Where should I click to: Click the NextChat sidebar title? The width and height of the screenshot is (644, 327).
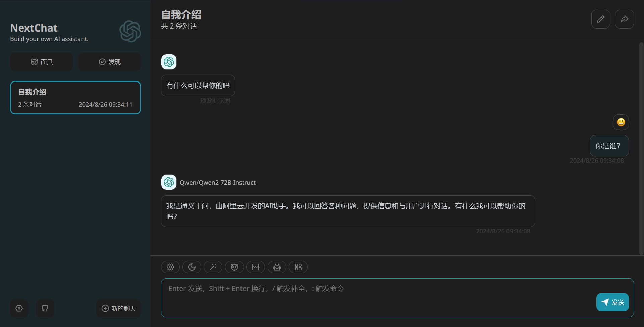point(34,28)
